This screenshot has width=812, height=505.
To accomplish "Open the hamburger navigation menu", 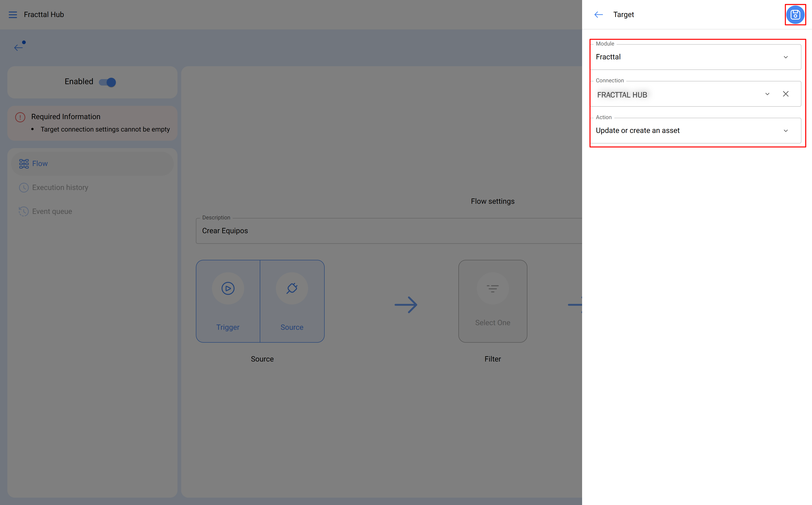I will [13, 14].
